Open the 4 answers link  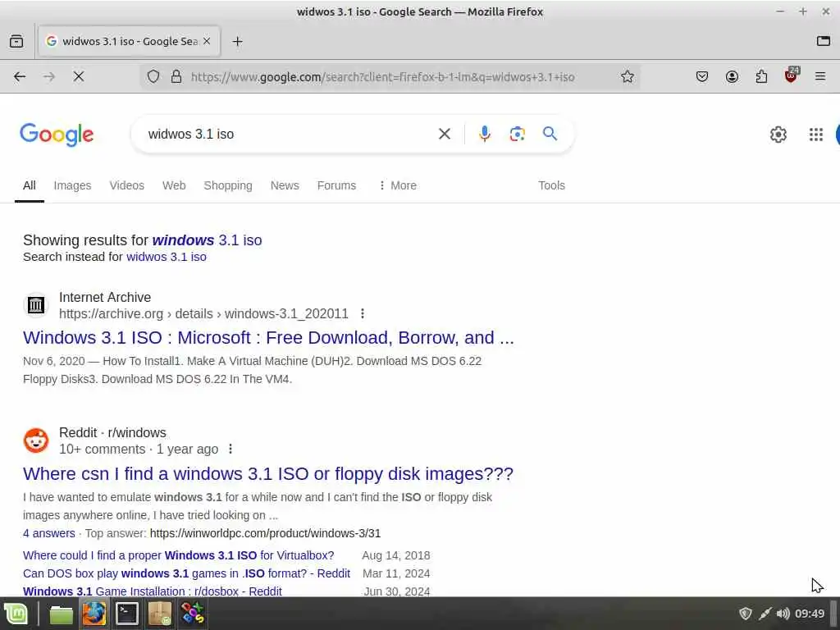48,533
